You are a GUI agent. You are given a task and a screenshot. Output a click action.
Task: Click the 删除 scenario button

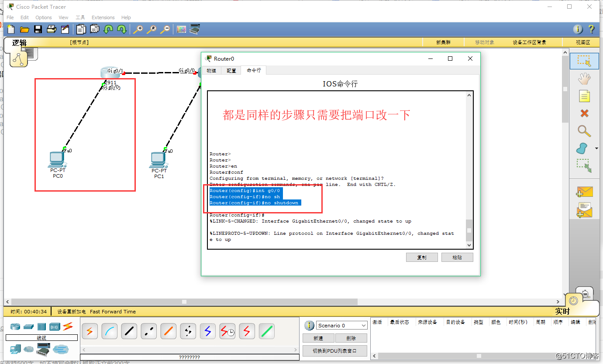351,338
